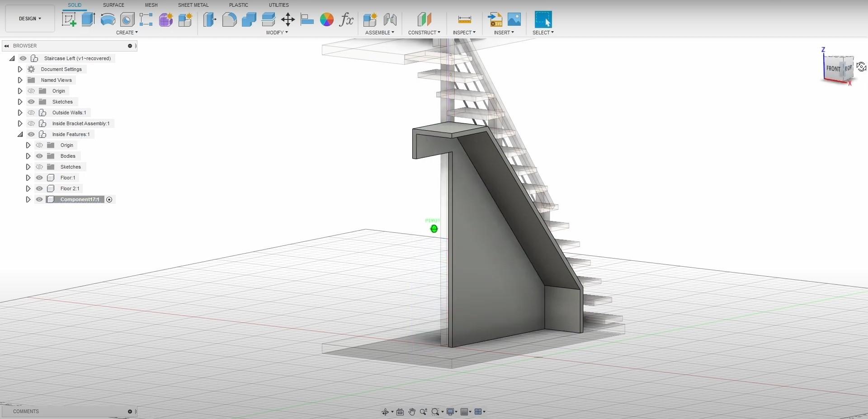Hide the Inside Features:1 component
The width and height of the screenshot is (868, 419).
(31, 134)
